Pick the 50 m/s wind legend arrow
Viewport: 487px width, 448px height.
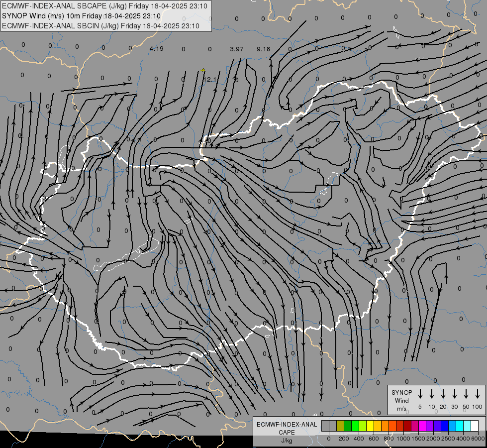(x=466, y=394)
